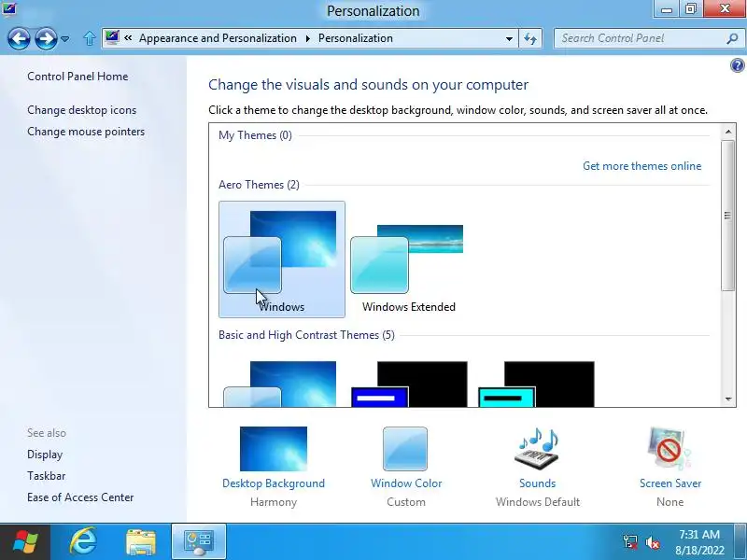The width and height of the screenshot is (747, 560).
Task: Open the address bar history dropdown
Action: click(x=509, y=38)
